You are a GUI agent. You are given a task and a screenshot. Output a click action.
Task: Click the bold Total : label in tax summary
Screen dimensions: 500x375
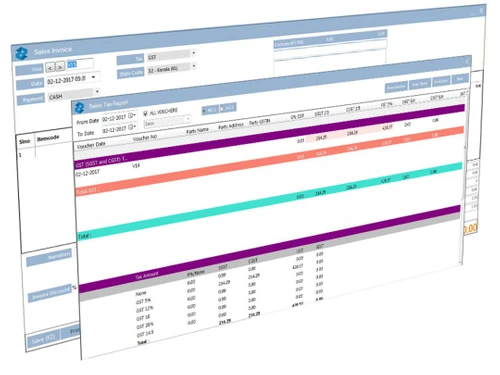pos(143,342)
